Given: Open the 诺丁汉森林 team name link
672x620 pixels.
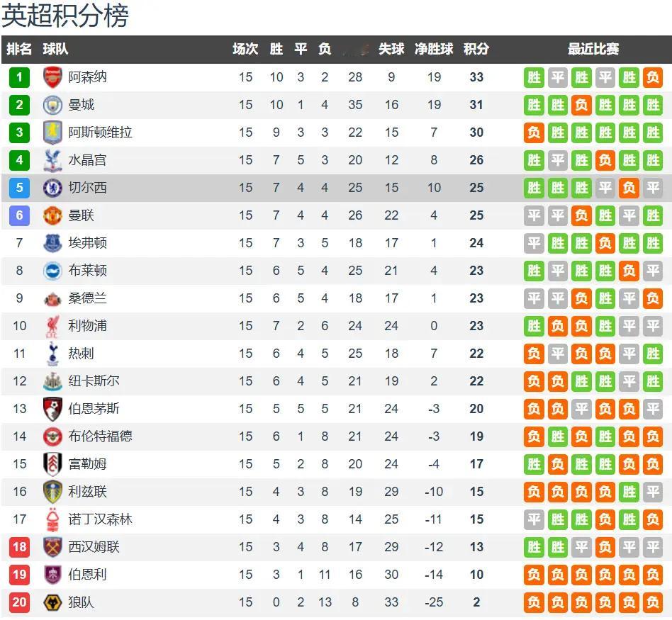Looking at the screenshot, I should tap(100, 519).
